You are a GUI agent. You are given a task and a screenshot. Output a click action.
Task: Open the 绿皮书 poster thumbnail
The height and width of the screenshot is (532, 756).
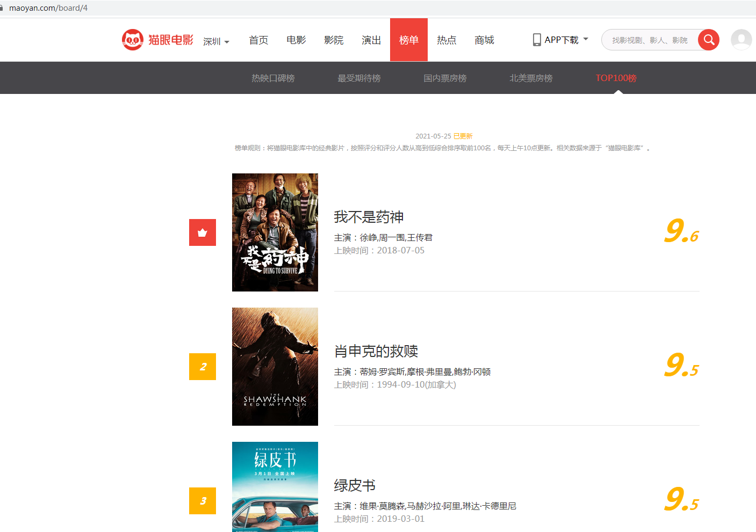(275, 487)
